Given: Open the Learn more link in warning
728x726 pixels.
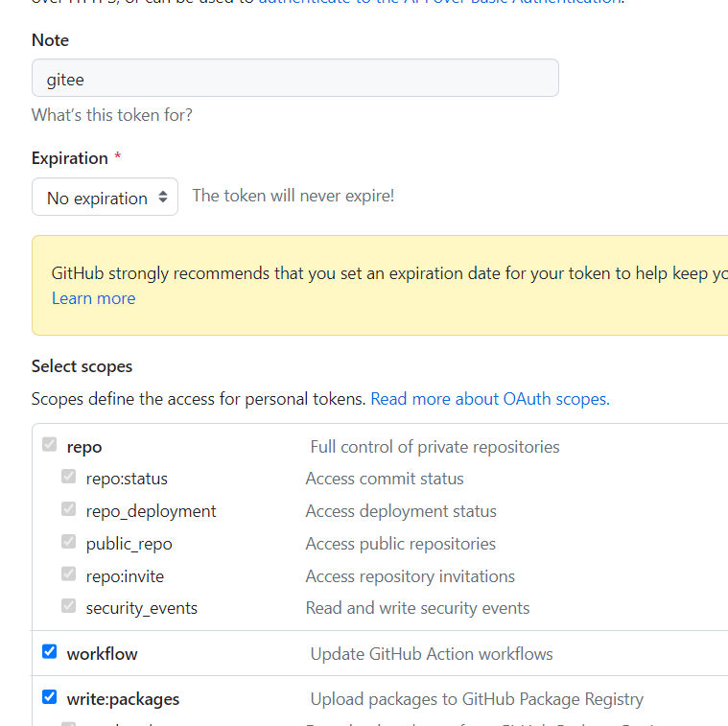Looking at the screenshot, I should [93, 298].
